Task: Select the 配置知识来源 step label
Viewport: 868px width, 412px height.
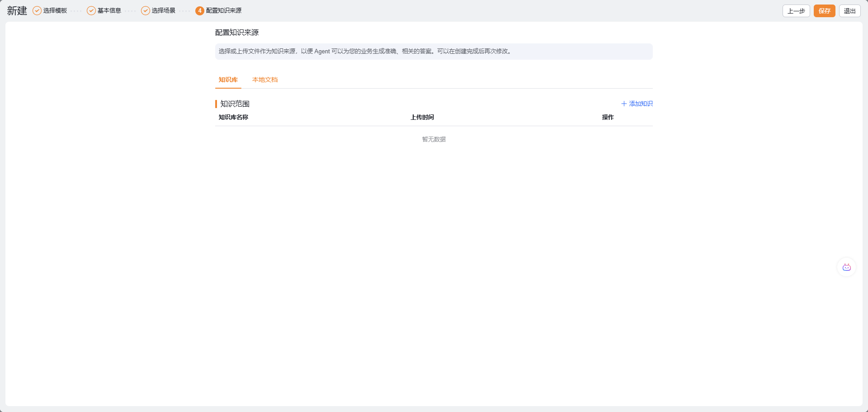Action: coord(224,11)
